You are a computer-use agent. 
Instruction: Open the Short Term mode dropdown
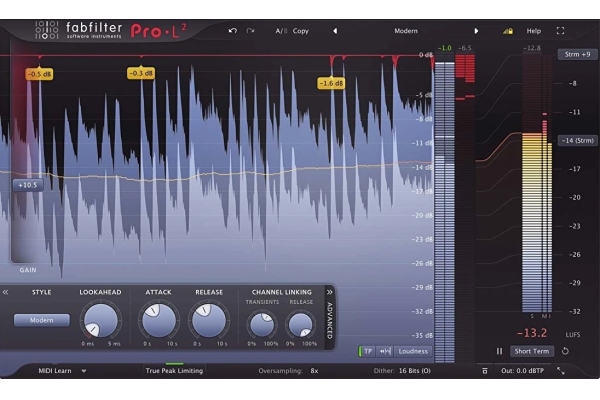(532, 351)
